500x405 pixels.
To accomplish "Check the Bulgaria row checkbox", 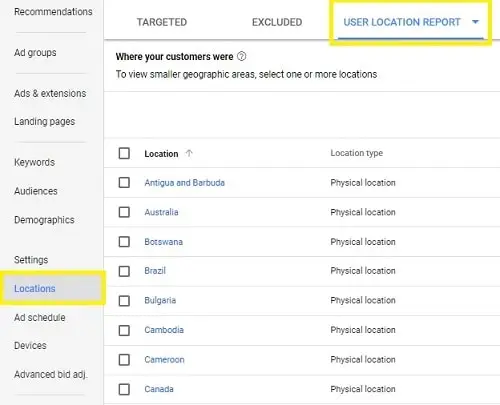I will coord(124,301).
